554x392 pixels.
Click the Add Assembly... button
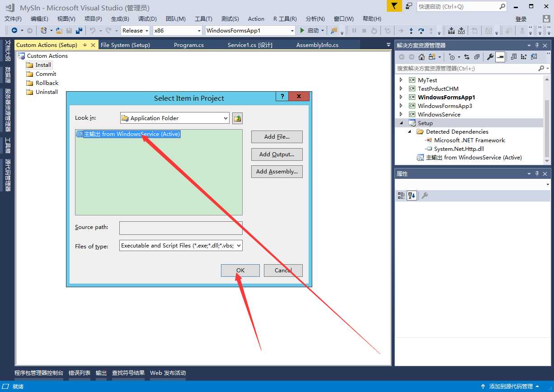click(x=277, y=172)
